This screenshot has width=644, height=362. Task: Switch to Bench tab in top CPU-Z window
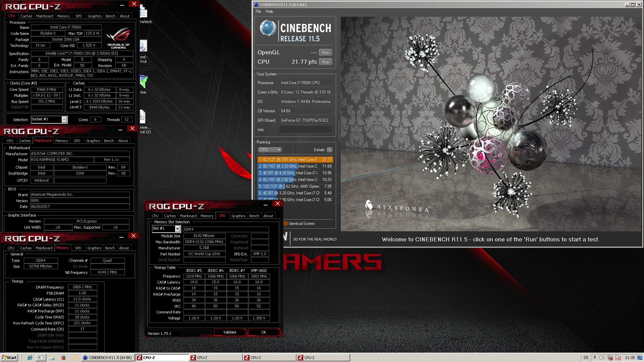110,16
